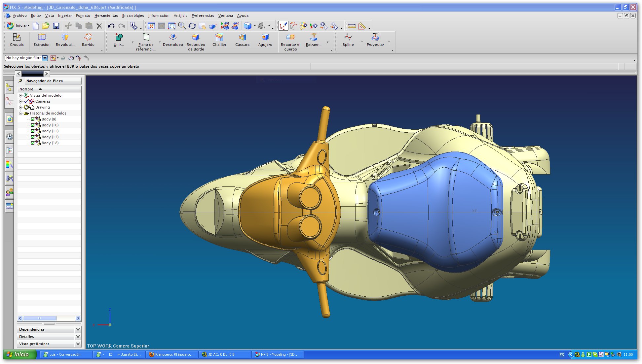The width and height of the screenshot is (642, 364).
Task: Uncheck the Body (9) checkbox
Action: click(x=33, y=119)
